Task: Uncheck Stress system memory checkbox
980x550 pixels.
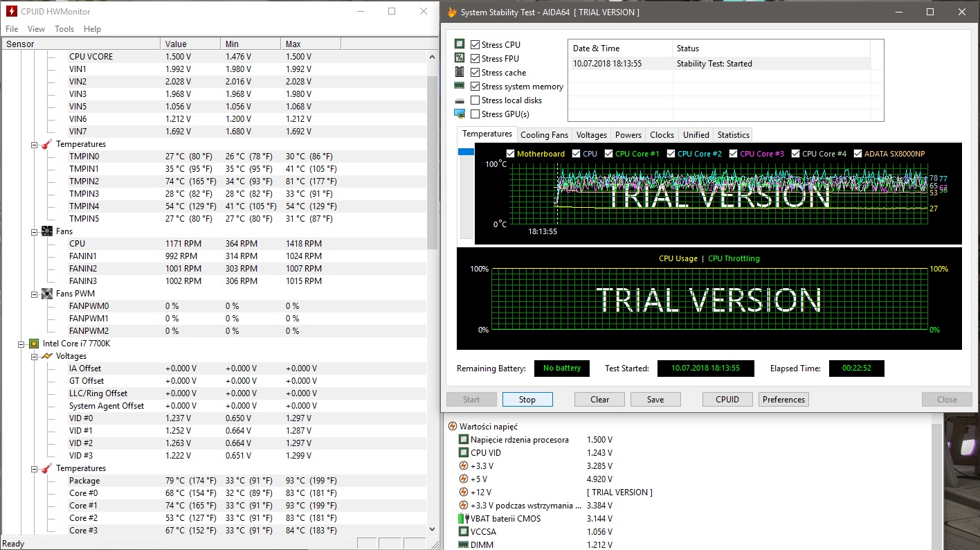Action: (475, 86)
